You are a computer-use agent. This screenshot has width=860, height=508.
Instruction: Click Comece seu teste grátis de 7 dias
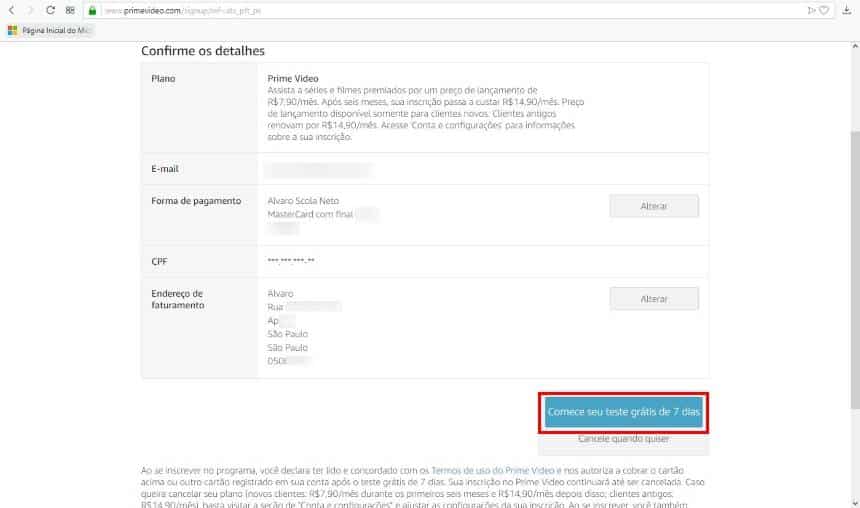point(624,412)
